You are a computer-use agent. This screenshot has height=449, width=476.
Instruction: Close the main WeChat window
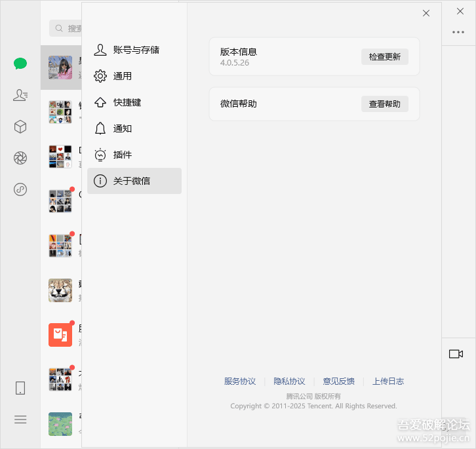pyautogui.click(x=460, y=11)
